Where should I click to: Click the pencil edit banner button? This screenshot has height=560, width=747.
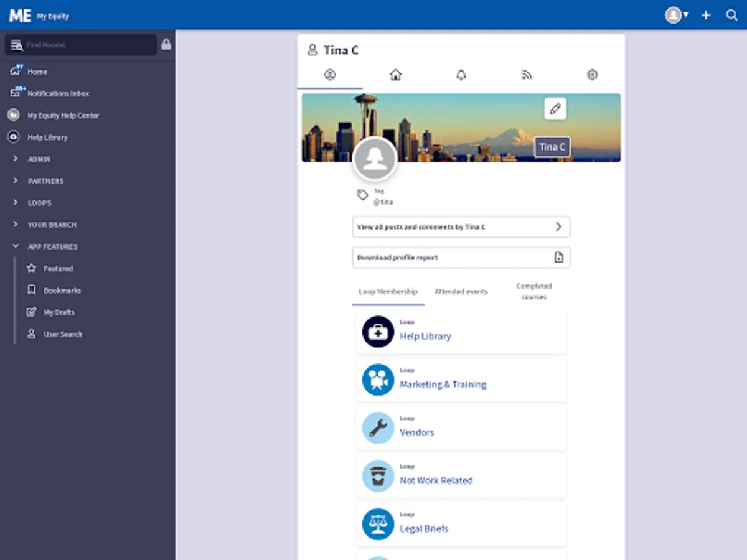(x=555, y=109)
